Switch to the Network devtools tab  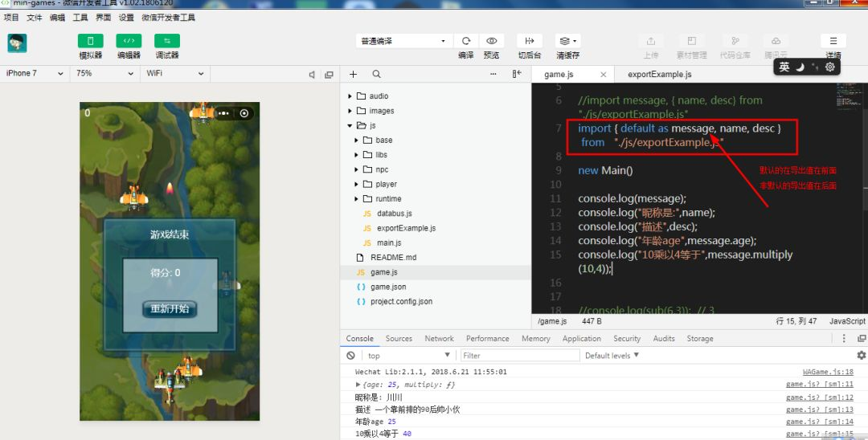(439, 338)
